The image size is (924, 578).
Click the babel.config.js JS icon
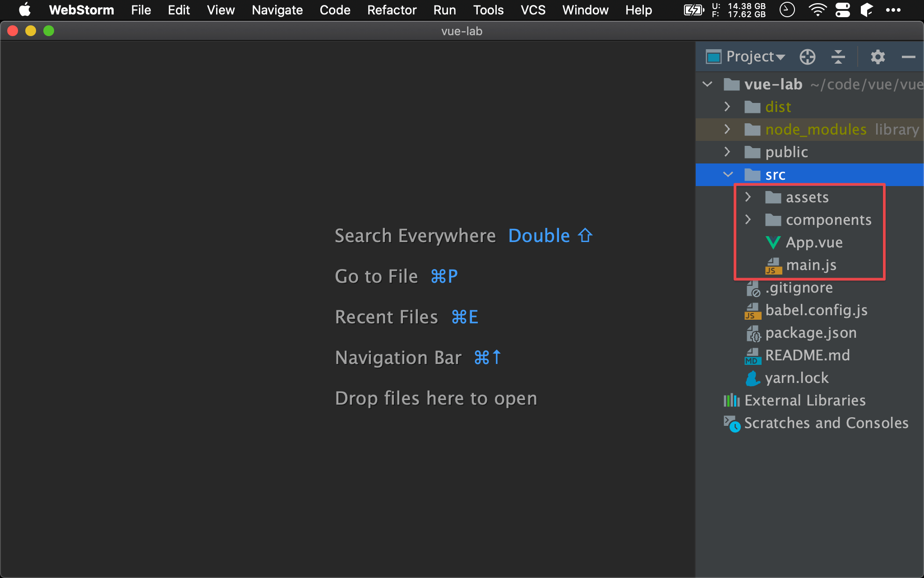click(753, 311)
